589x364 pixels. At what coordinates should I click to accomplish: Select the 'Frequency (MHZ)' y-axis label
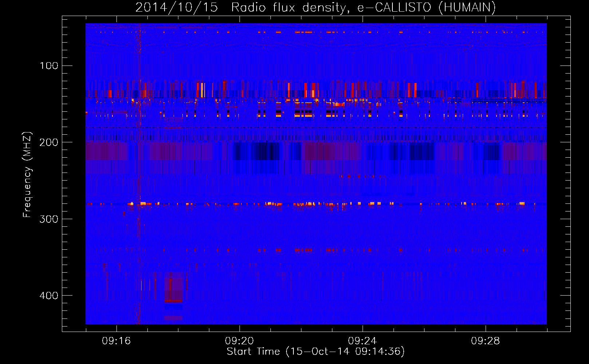(x=27, y=175)
